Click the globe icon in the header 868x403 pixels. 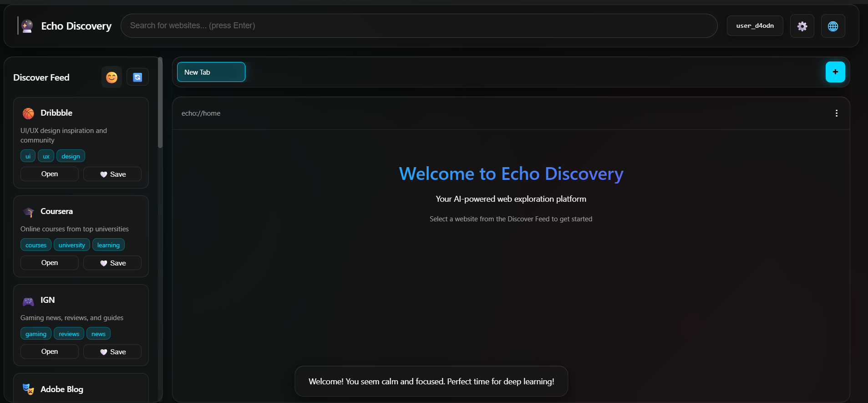click(x=833, y=26)
